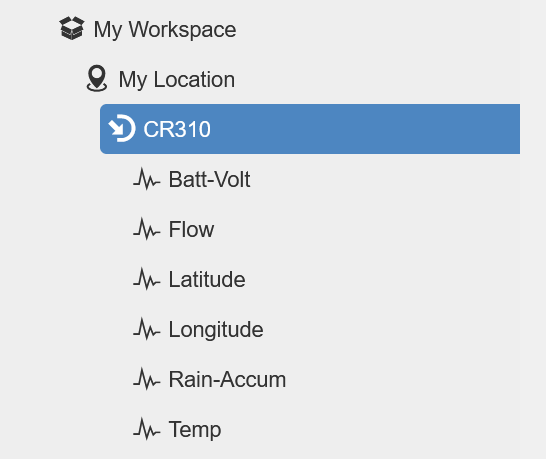This screenshot has height=459, width=546.
Task: Click the CR310 datalogger station icon
Action: 122,128
